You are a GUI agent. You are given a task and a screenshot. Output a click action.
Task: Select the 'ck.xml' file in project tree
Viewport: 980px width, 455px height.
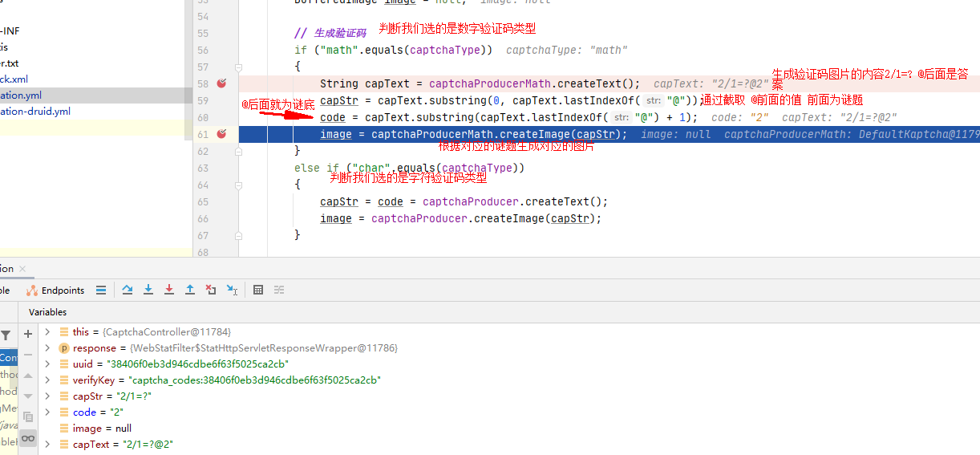pyautogui.click(x=14, y=79)
